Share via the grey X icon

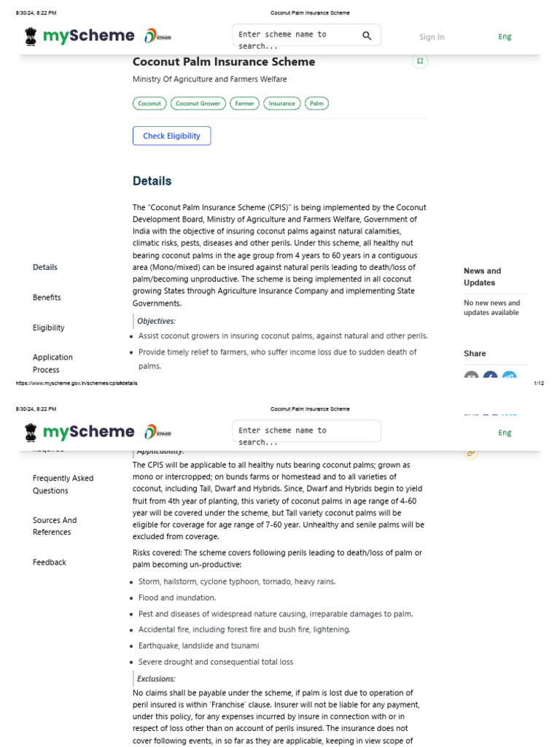472,376
